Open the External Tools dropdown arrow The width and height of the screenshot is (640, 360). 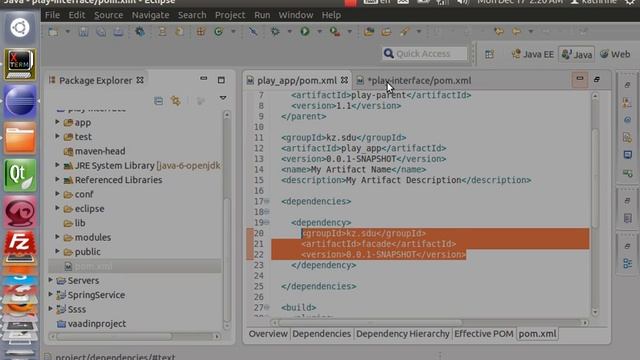349,32
